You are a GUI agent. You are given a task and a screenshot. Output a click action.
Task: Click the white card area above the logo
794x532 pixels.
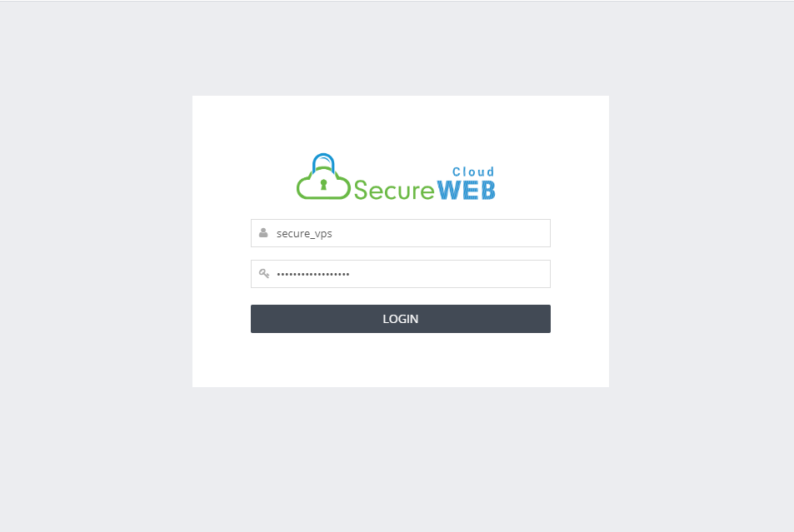pyautogui.click(x=401, y=123)
